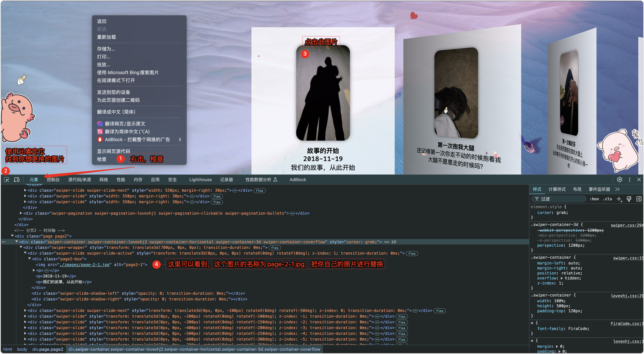This screenshot has width=644, height=354.
Task: Click the element inspector picker icon
Action: 6,180
